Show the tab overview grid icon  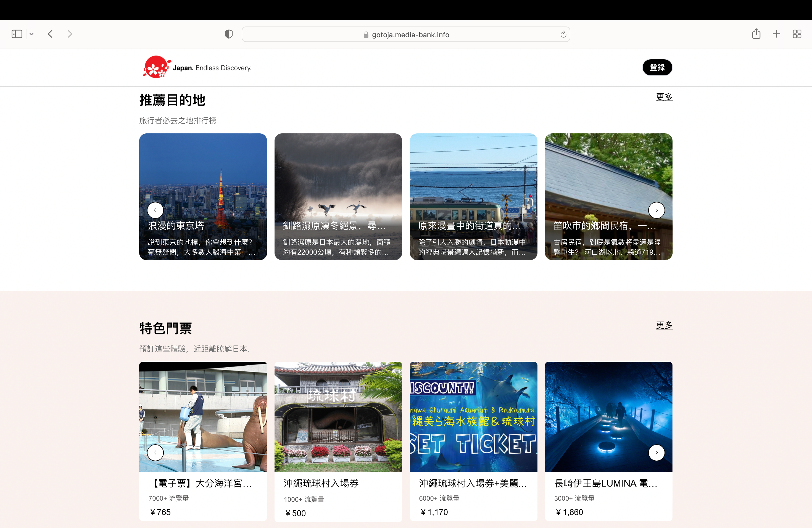(797, 34)
